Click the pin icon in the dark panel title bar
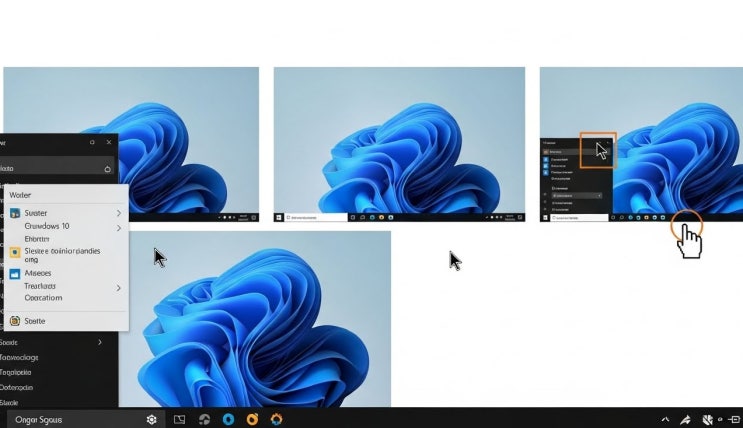 pos(92,142)
